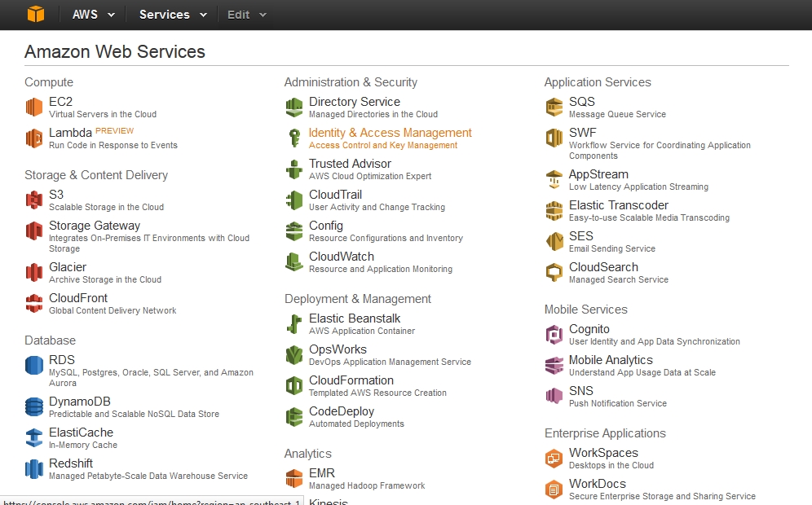
Task: Open the RDS service link
Action: [x=62, y=359]
